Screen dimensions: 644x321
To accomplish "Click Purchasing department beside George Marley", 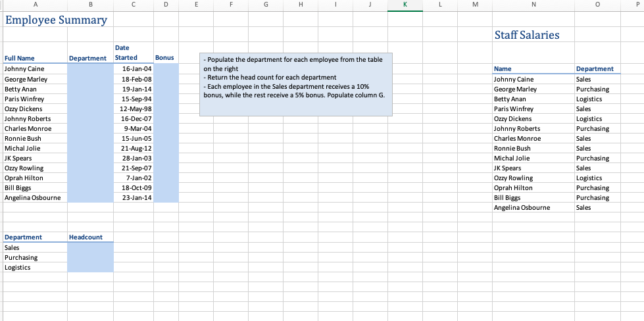I will 597,89.
